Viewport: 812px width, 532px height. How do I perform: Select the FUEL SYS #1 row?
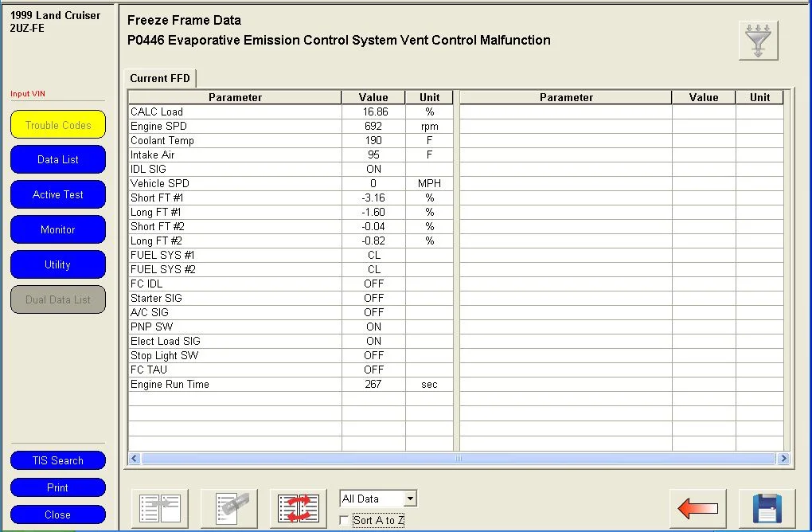coord(291,256)
